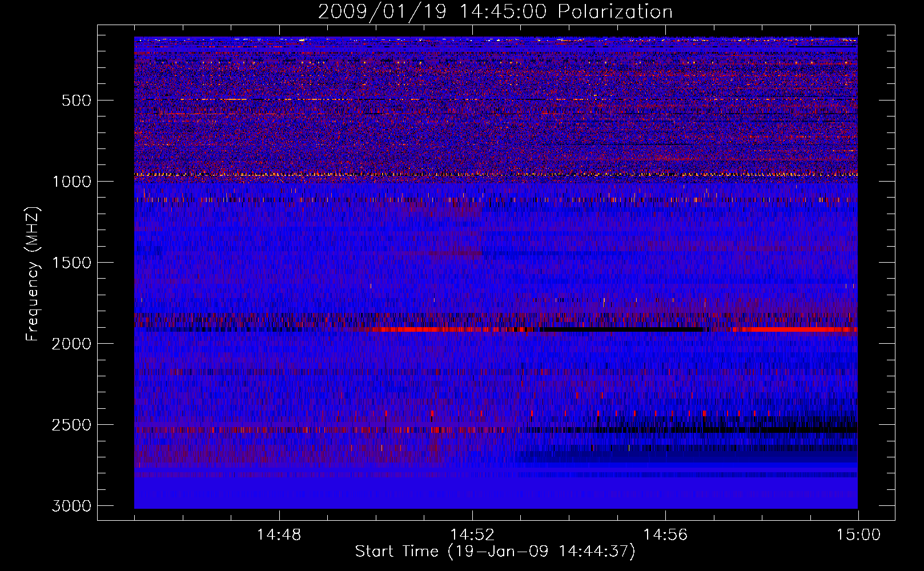Click the 3000 frequency tick label
The width and height of the screenshot is (924, 571).
pyautogui.click(x=71, y=506)
